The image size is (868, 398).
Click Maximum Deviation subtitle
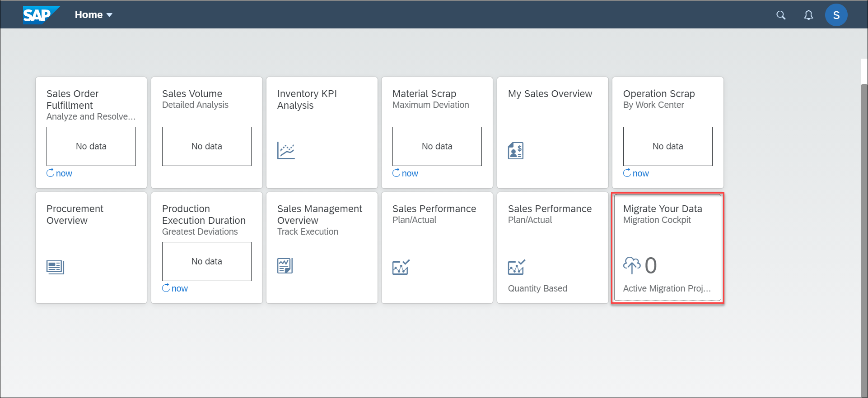(431, 105)
